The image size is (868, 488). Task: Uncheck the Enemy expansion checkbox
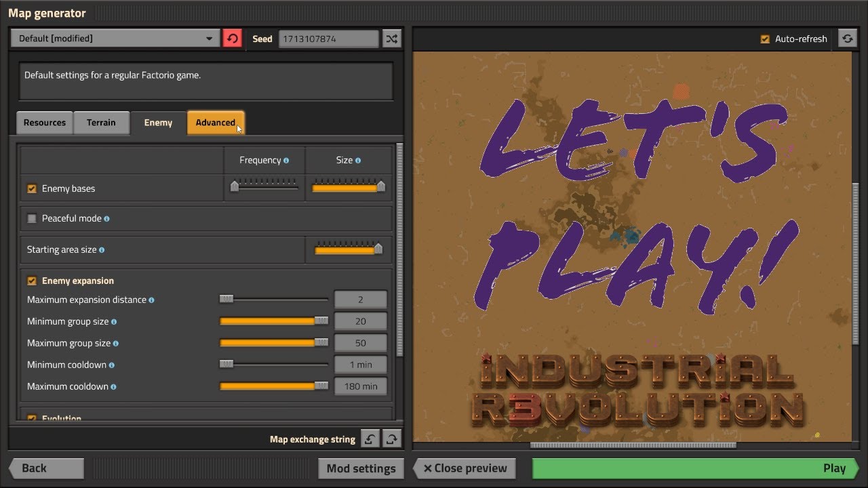point(32,281)
